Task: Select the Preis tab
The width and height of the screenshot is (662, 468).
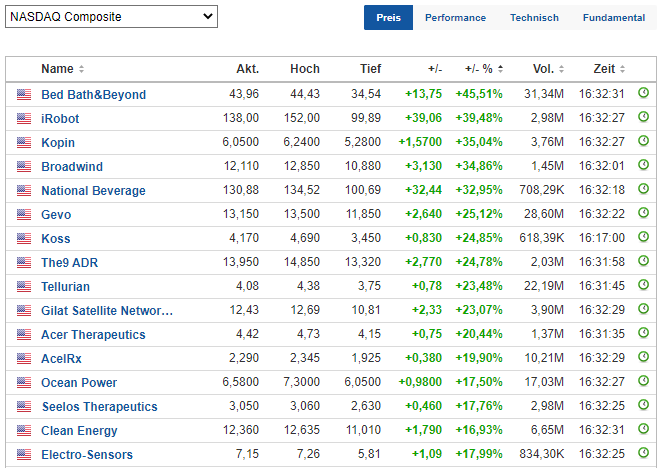Action: [x=388, y=18]
